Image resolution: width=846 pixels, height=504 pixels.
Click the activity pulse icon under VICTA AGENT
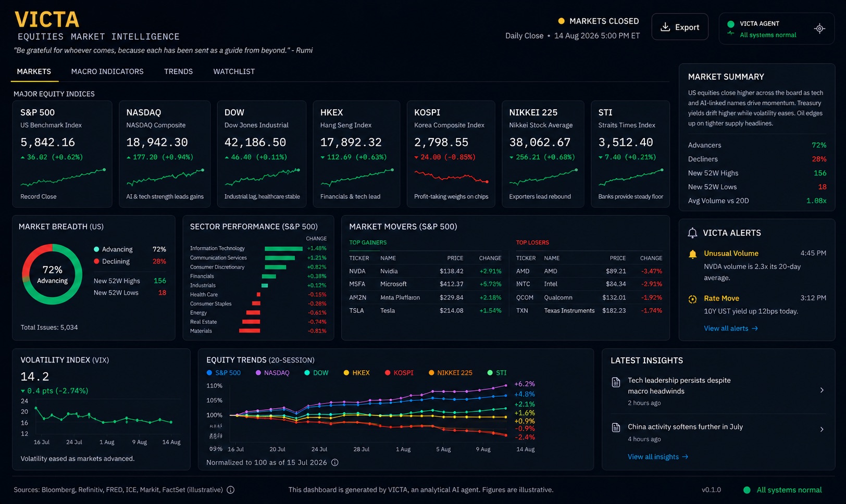point(730,33)
